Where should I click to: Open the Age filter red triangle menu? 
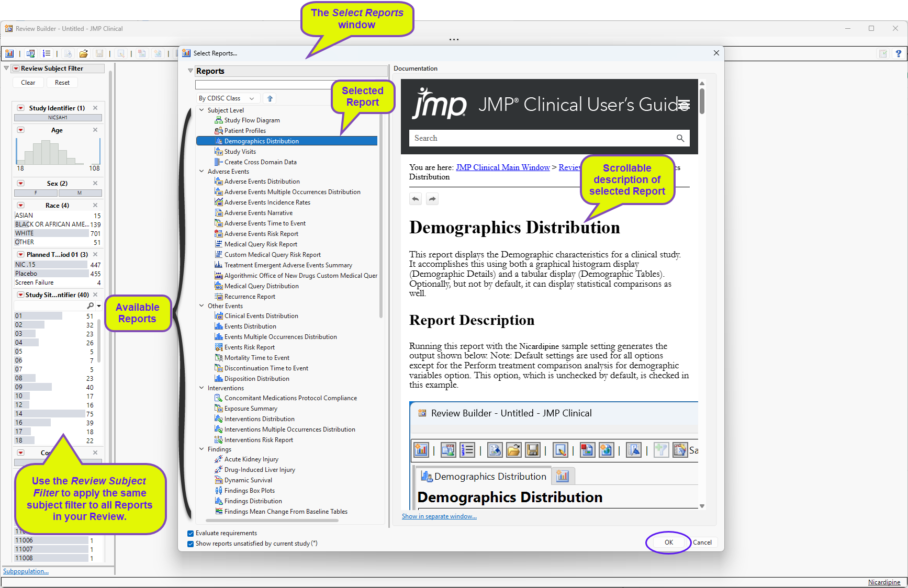coord(20,130)
